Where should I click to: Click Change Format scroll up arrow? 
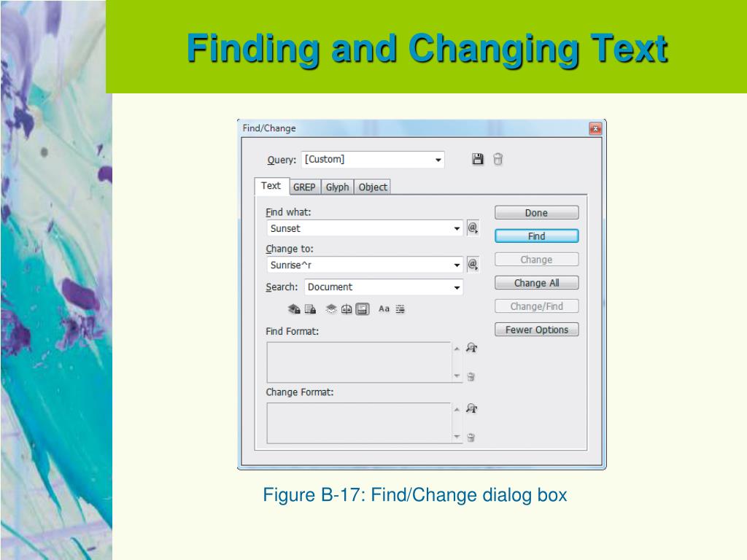pos(457,410)
